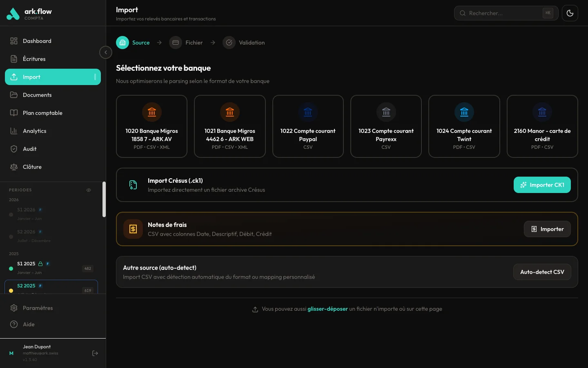588x368 pixels.
Task: Click the glisser-déposer link
Action: click(x=327, y=309)
